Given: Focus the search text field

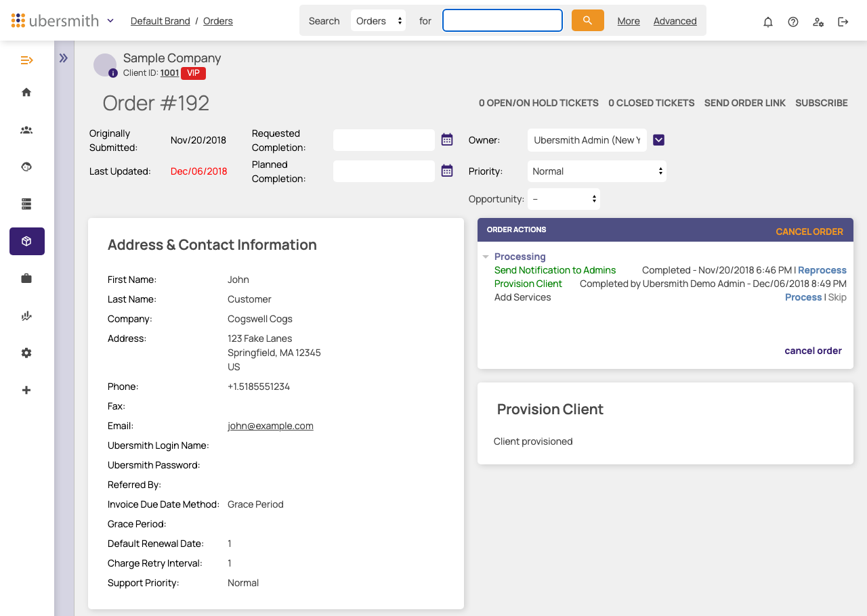Looking at the screenshot, I should tap(503, 20).
